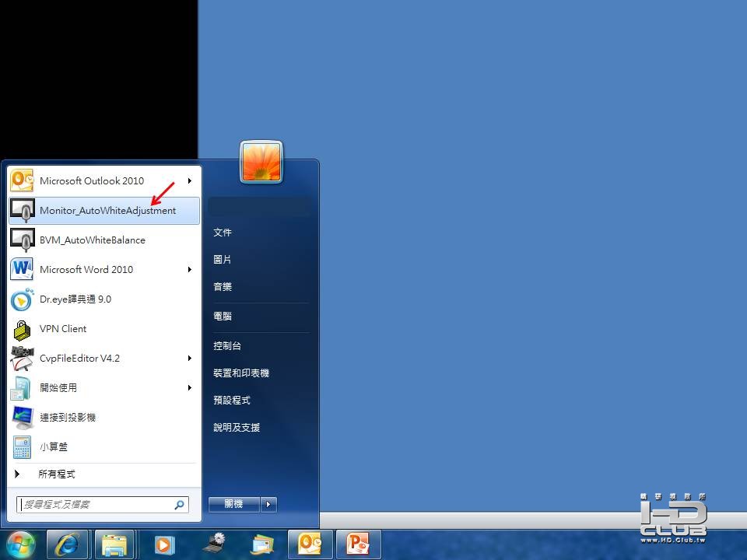The width and height of the screenshot is (747, 560).
Task: Open 圖片 Pictures library
Action: pos(223,260)
